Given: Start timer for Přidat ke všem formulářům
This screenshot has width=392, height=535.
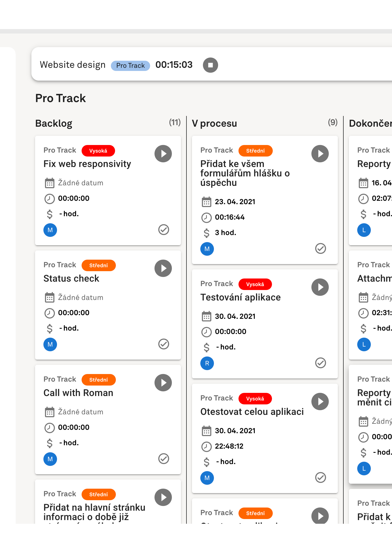Looking at the screenshot, I should coord(320,154).
